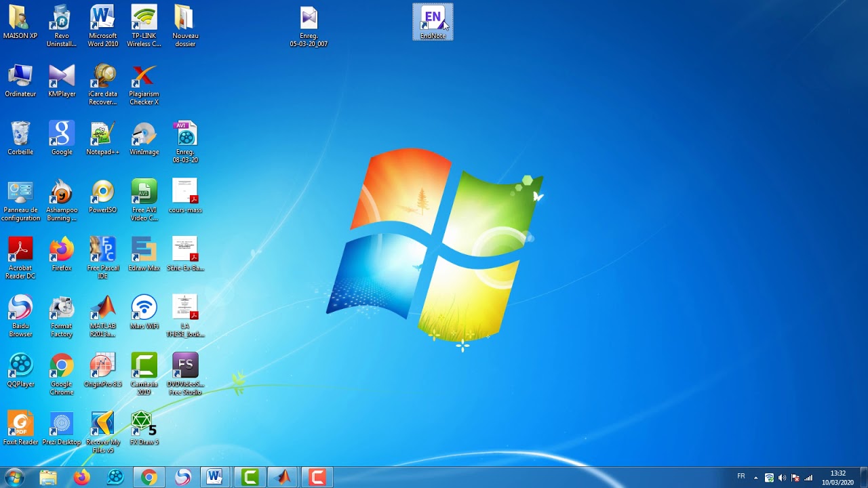
Task: Open Microsoft Word 2010 desktop shortcut
Action: point(103,26)
